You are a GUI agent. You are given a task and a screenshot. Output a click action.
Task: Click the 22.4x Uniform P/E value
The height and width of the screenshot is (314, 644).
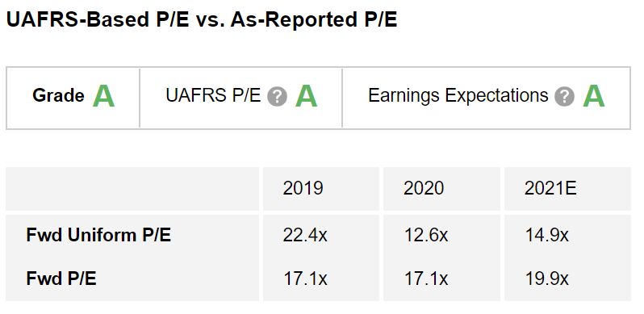(305, 235)
